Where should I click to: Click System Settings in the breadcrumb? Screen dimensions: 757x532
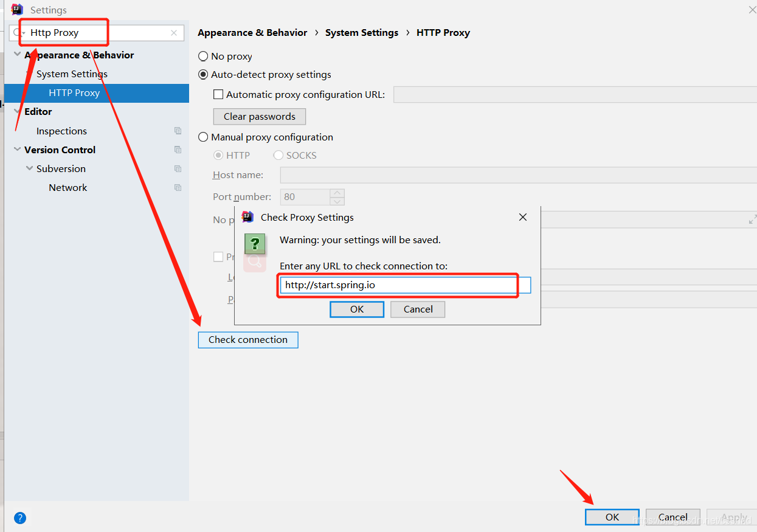click(362, 33)
